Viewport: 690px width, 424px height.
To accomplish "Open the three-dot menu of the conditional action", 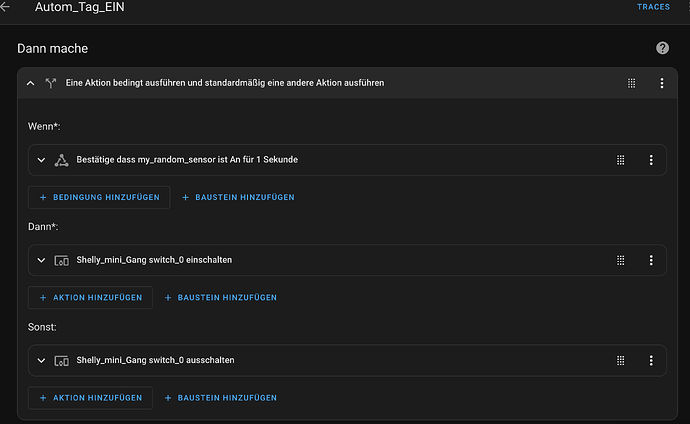I will [x=662, y=83].
